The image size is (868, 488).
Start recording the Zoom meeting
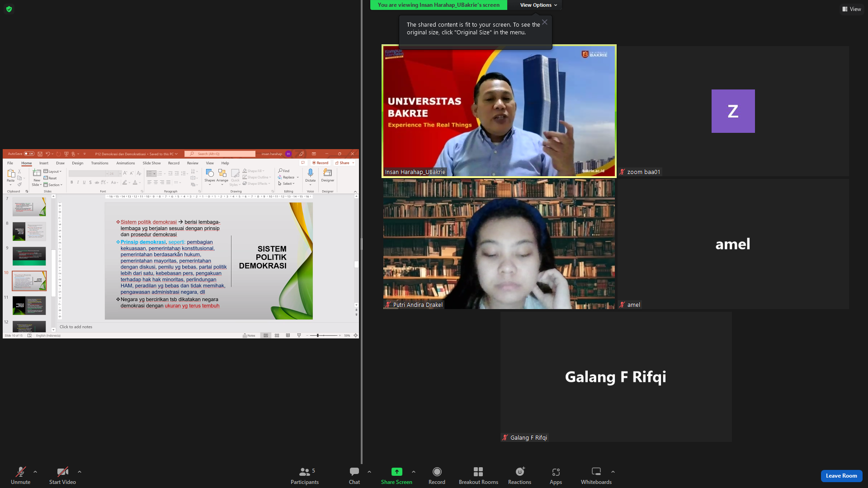pyautogui.click(x=437, y=476)
